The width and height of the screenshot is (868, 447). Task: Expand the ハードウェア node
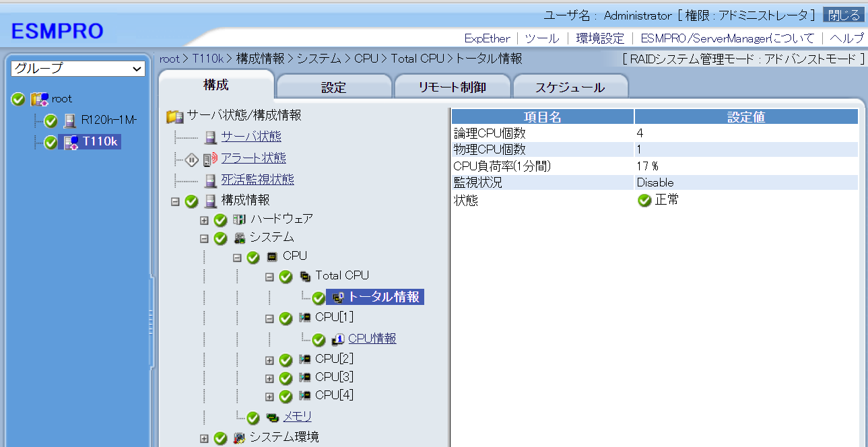tap(204, 220)
